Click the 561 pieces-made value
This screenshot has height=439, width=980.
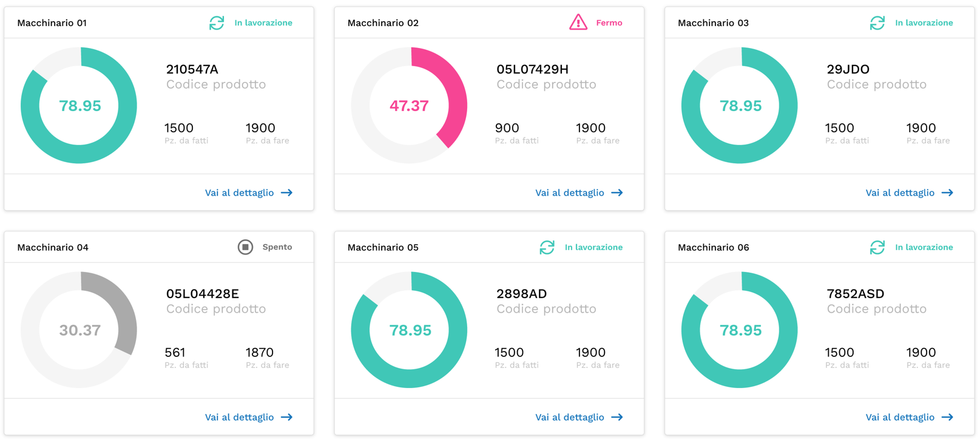tap(175, 352)
